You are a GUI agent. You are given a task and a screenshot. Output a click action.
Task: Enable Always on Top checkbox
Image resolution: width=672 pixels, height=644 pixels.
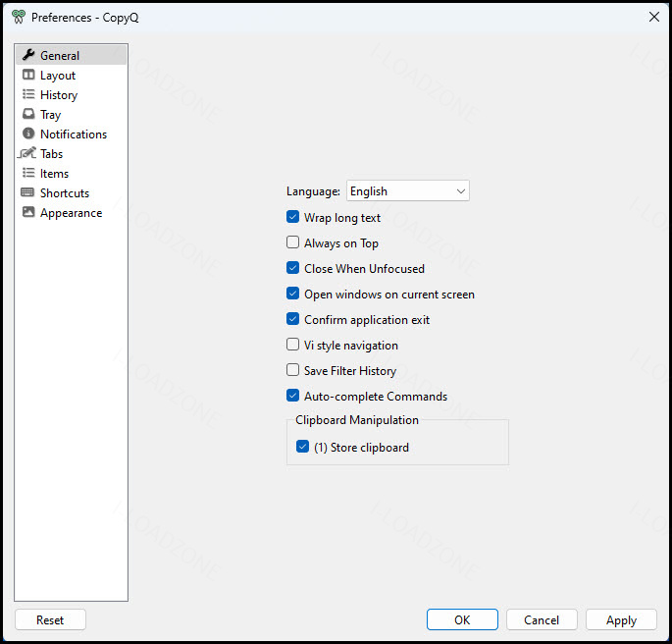(292, 242)
